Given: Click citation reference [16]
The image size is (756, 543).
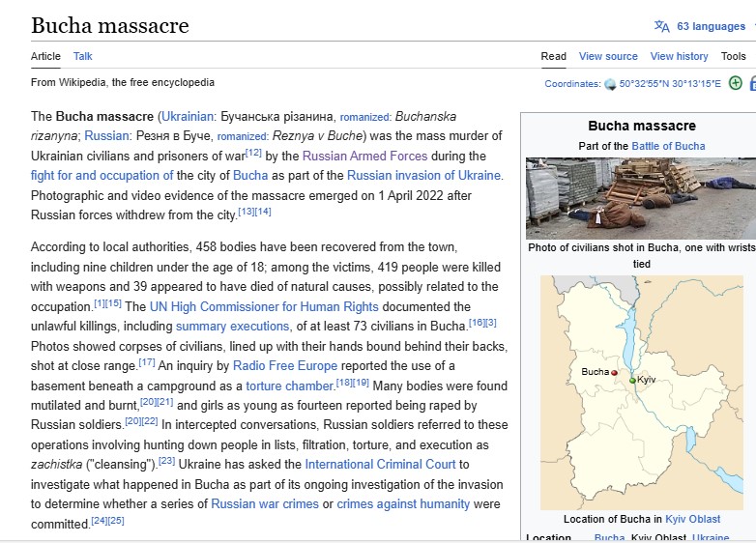Looking at the screenshot, I should point(477,323).
